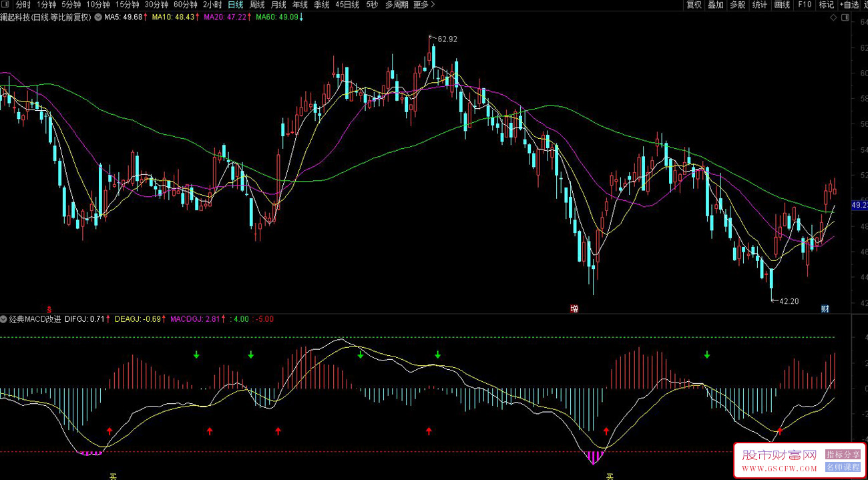The image size is (868, 480).
Task: Click the MA20: 47.22 label
Action: pos(225,17)
